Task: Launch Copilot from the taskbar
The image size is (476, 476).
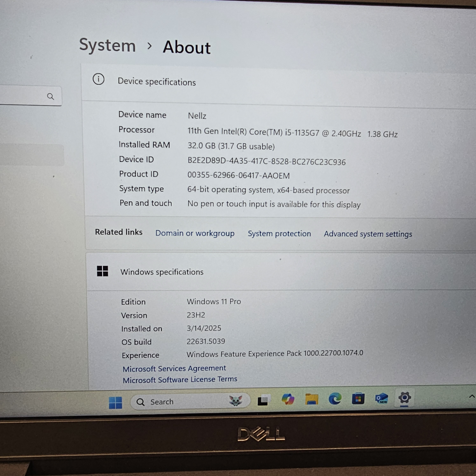Action: (x=288, y=399)
